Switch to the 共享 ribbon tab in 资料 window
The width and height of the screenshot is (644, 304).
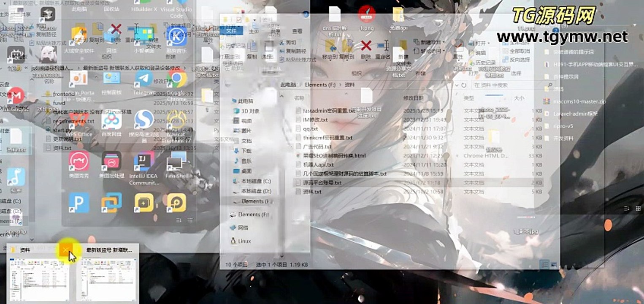tap(275, 31)
